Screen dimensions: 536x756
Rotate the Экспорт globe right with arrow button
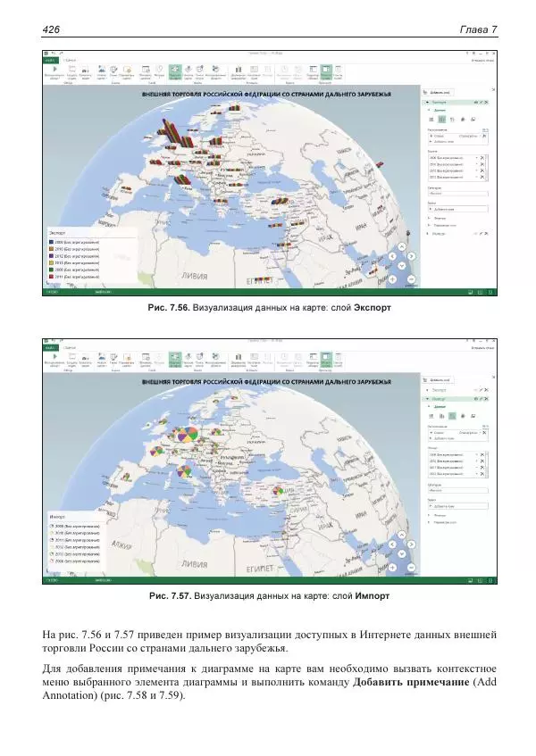tap(411, 257)
